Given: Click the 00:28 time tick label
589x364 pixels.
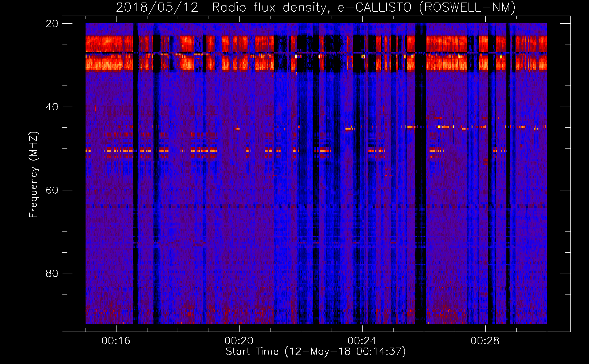Looking at the screenshot, I should (485, 341).
